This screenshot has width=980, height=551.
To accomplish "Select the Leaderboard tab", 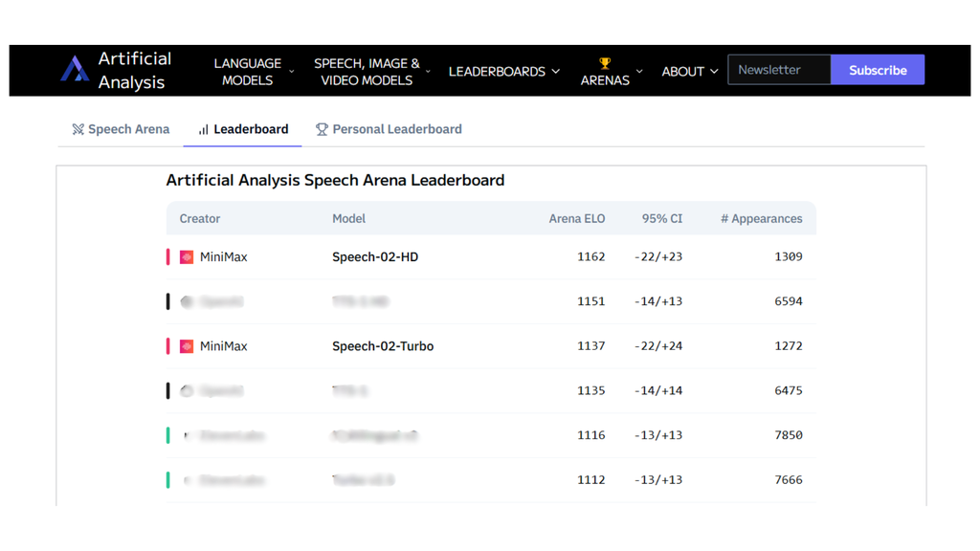I will click(x=243, y=129).
